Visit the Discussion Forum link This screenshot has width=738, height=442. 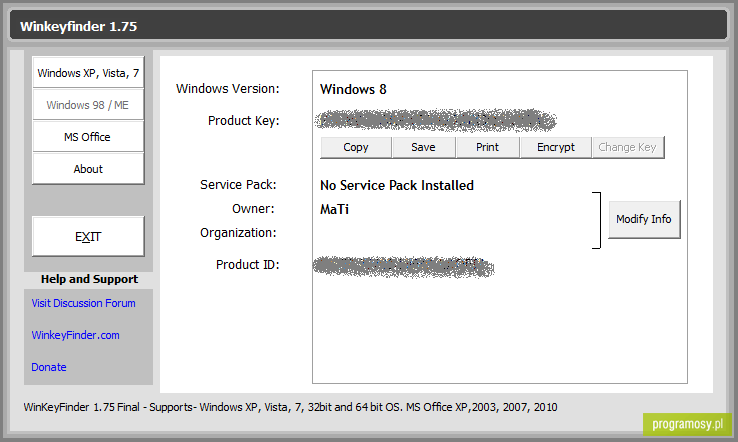point(83,303)
